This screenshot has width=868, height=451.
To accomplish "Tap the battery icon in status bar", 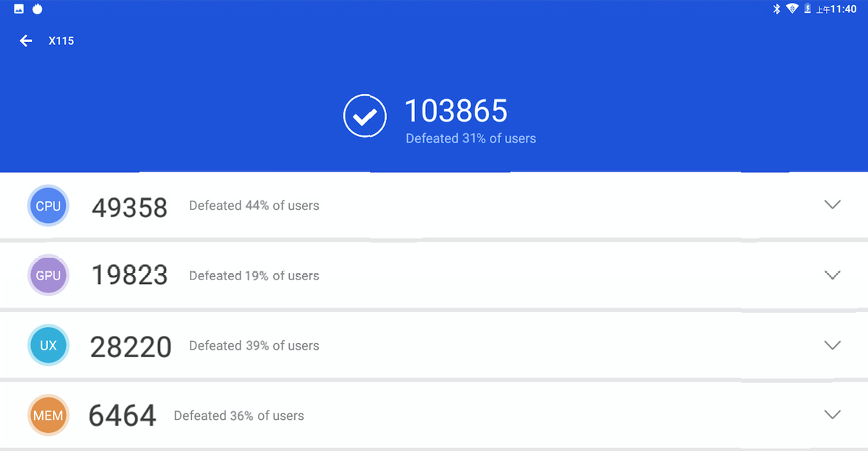I will click(x=808, y=8).
